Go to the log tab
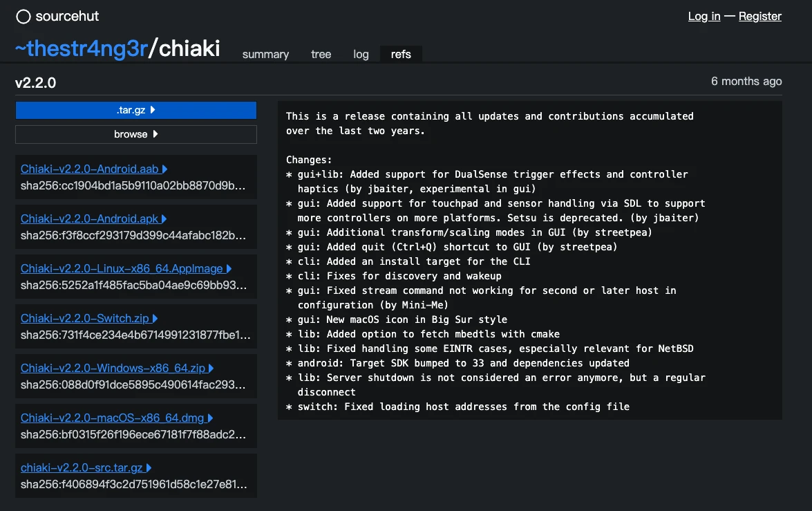 pyautogui.click(x=361, y=55)
